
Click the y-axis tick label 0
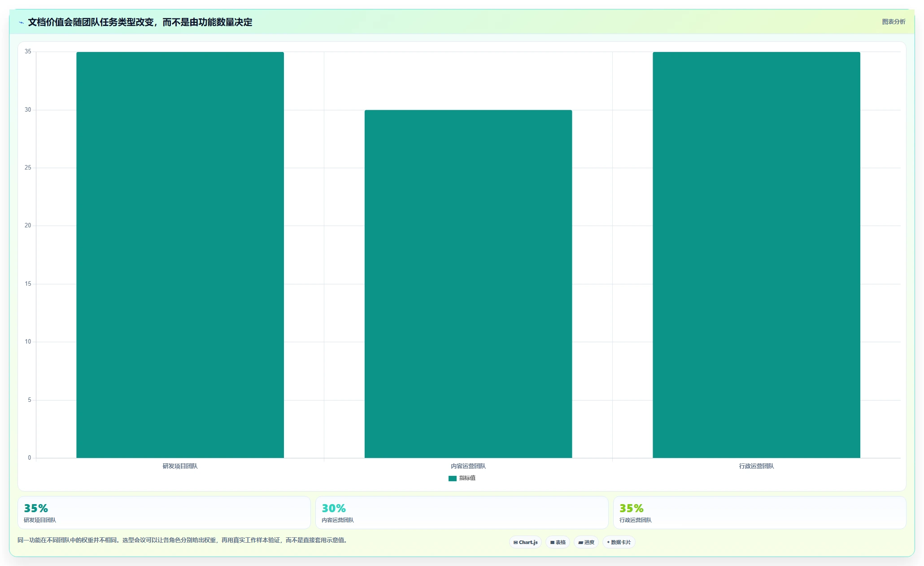coord(30,458)
